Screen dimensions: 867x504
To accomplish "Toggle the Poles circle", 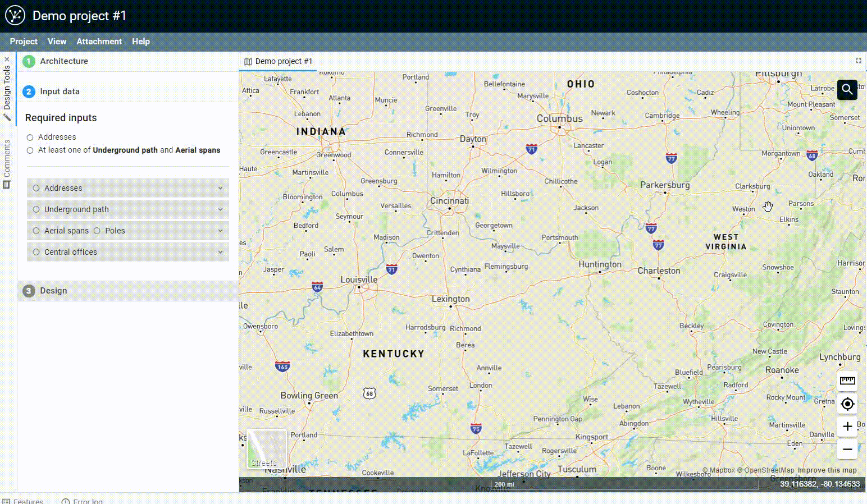I will (x=97, y=231).
